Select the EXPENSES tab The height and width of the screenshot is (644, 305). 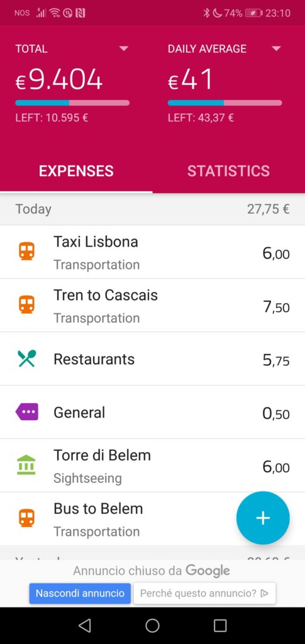[76, 171]
